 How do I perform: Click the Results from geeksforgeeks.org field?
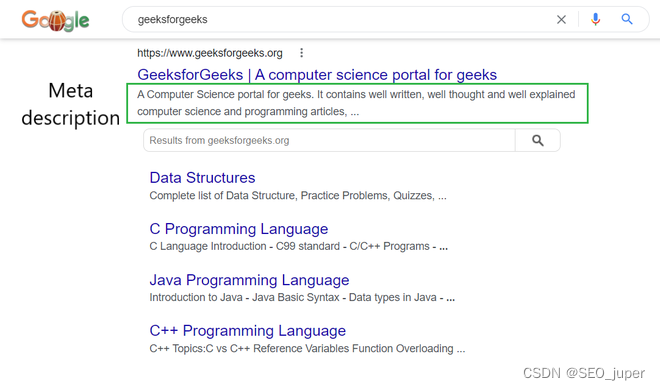click(329, 141)
